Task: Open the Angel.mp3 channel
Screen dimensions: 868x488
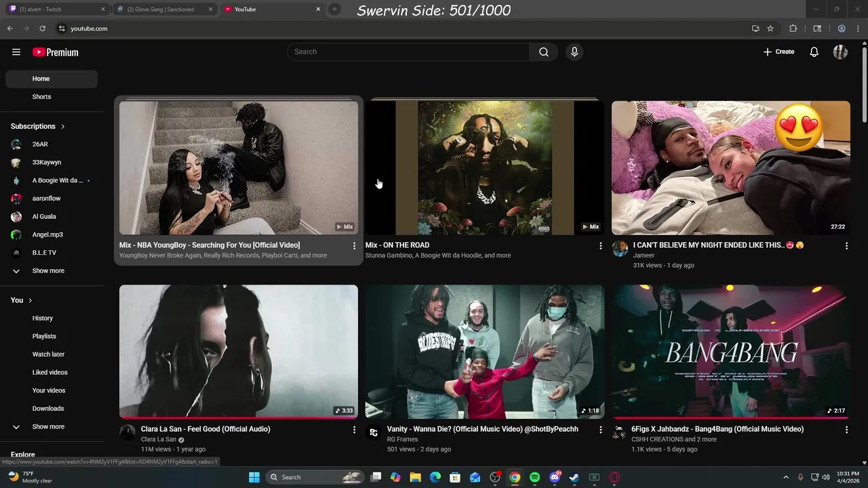Action: tap(52, 235)
